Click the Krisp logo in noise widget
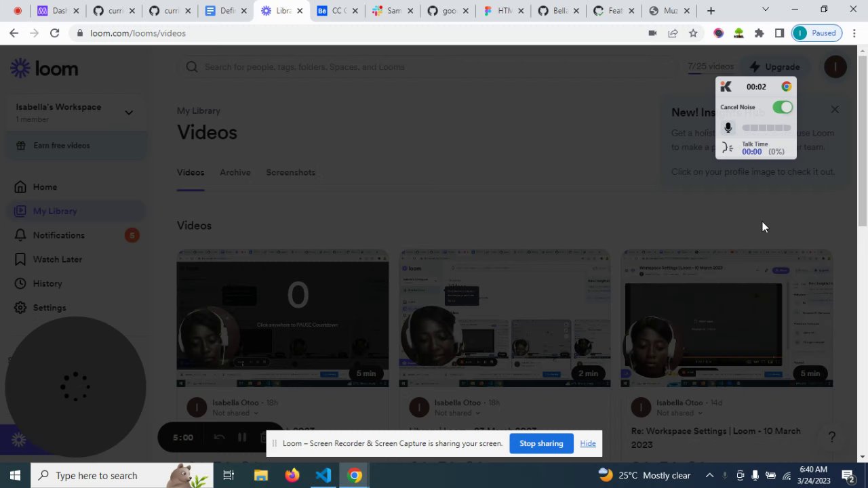868x488 pixels. [726, 87]
